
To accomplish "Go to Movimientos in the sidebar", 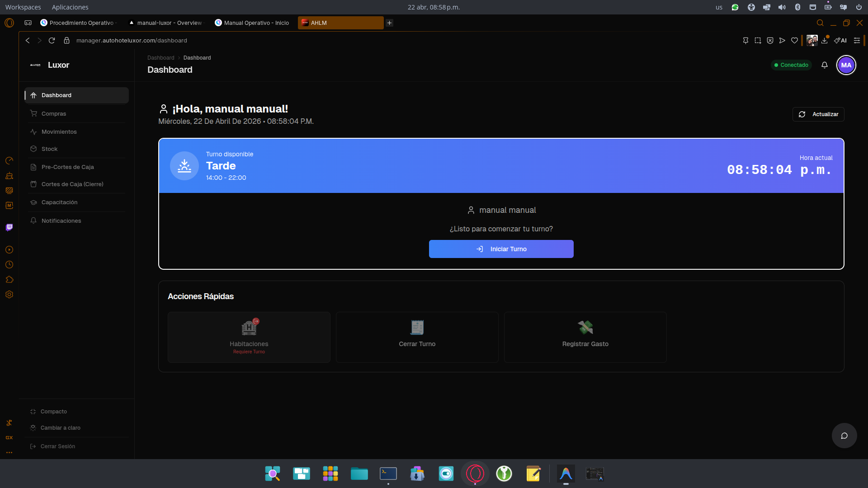I will (76, 131).
